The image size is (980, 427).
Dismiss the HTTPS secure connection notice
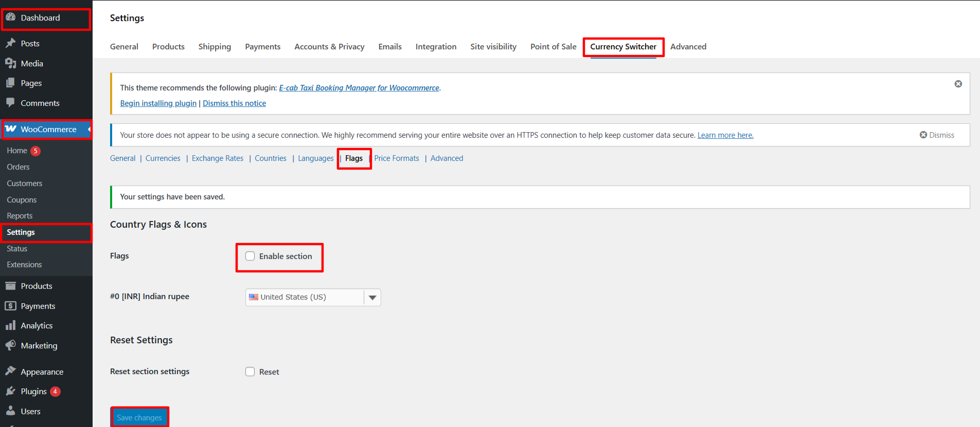point(936,135)
